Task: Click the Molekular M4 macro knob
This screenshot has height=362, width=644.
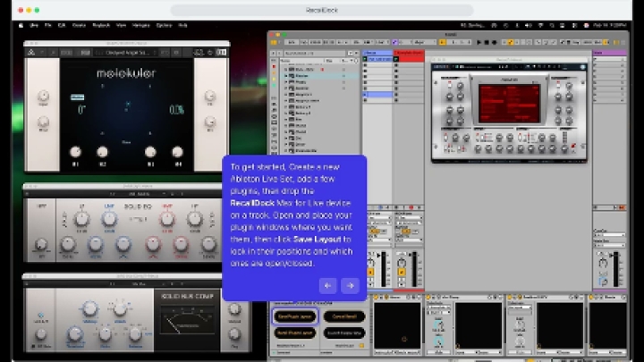Action: click(177, 152)
